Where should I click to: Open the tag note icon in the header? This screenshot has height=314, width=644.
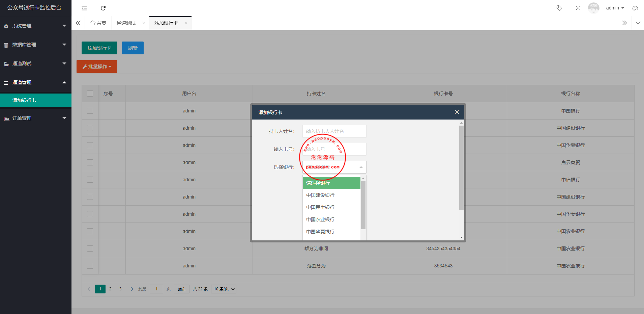559,8
